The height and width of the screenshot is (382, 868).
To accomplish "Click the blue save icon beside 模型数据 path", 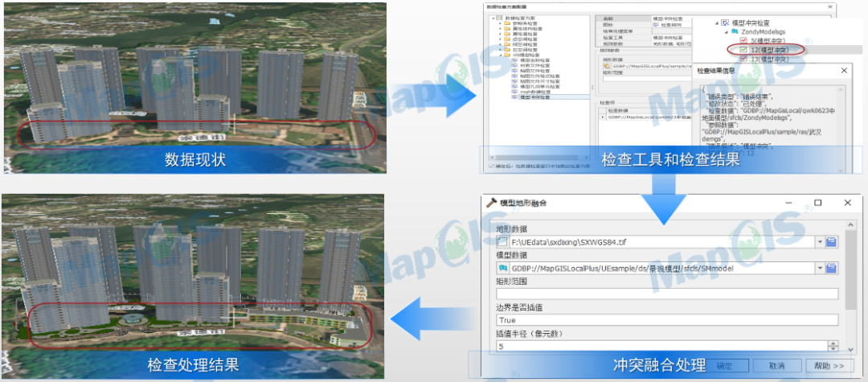I will point(831,268).
